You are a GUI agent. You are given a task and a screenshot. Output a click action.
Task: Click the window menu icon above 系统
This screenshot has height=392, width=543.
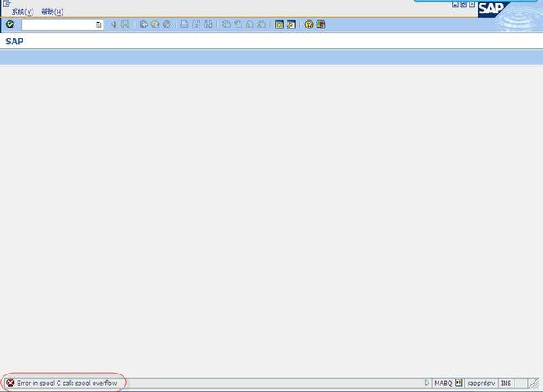pyautogui.click(x=7, y=3)
